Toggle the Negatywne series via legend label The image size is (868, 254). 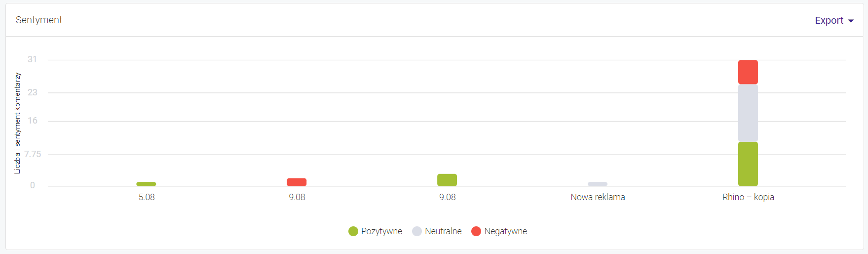(505, 231)
